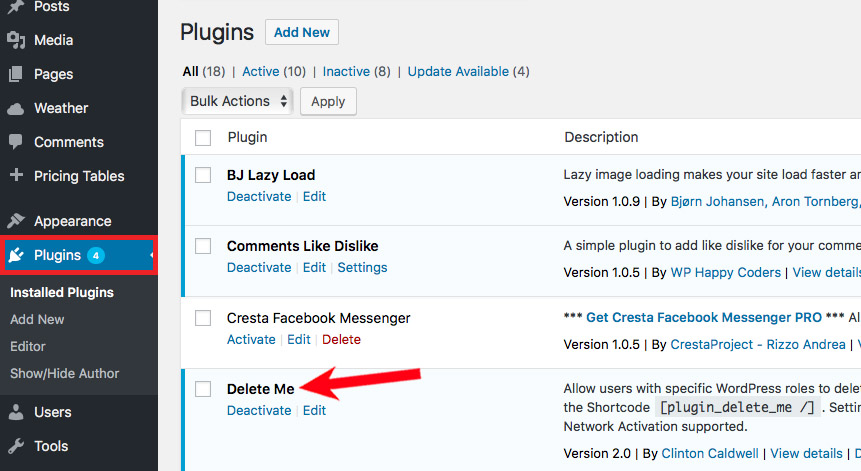Click the Users person icon
The height and width of the screenshot is (471, 861).
(16, 412)
